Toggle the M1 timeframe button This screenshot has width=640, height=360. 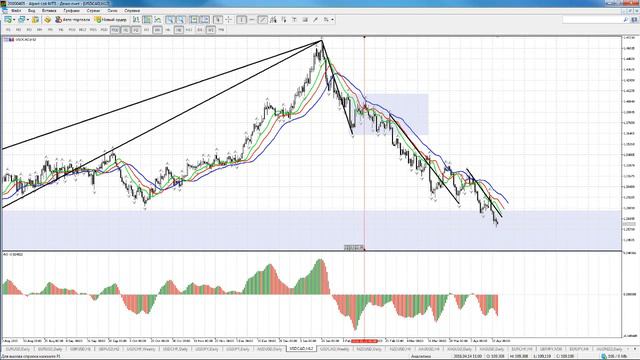click(x=8, y=30)
